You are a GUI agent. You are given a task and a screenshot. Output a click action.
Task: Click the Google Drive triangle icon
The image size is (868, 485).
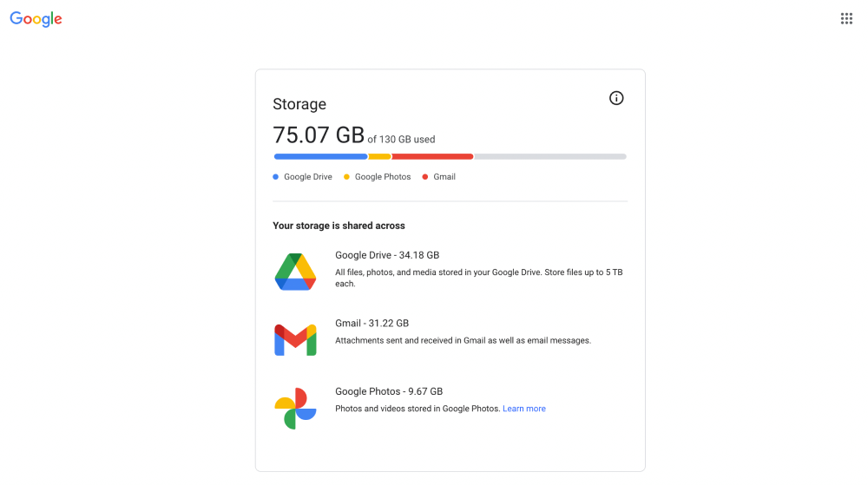296,272
